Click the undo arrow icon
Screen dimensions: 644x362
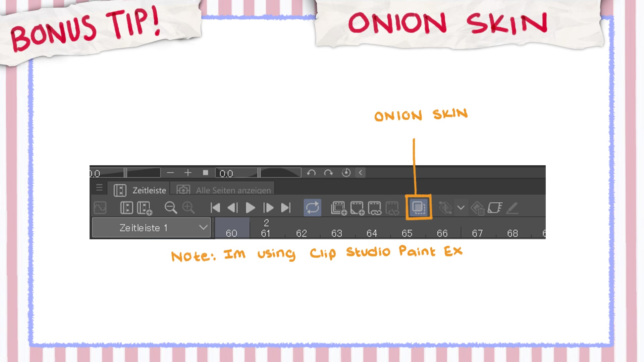point(311,173)
